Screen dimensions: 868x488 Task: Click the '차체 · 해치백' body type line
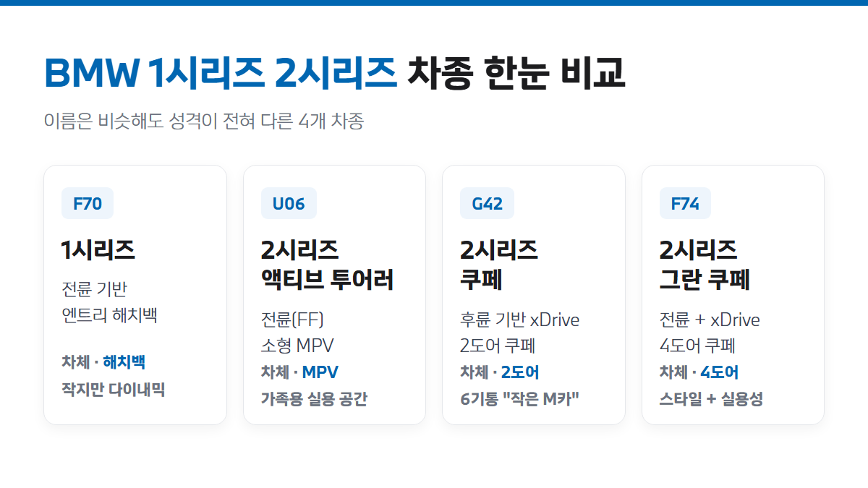[104, 361]
